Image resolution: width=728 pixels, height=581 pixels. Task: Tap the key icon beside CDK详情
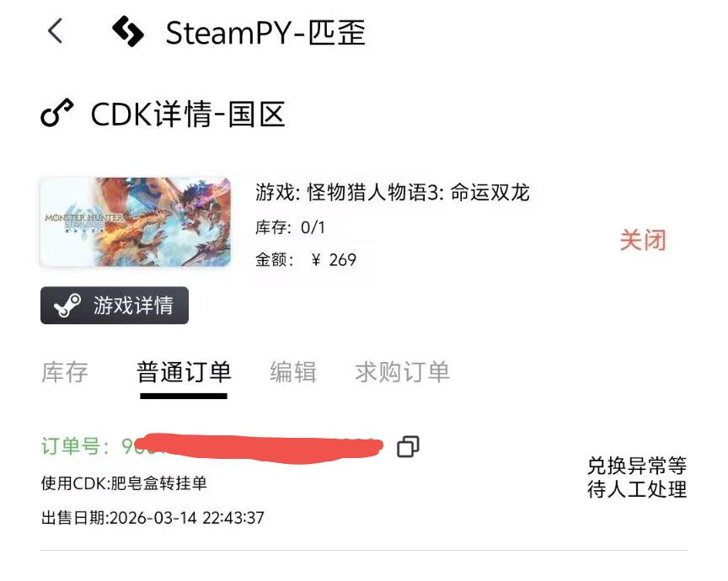57,113
